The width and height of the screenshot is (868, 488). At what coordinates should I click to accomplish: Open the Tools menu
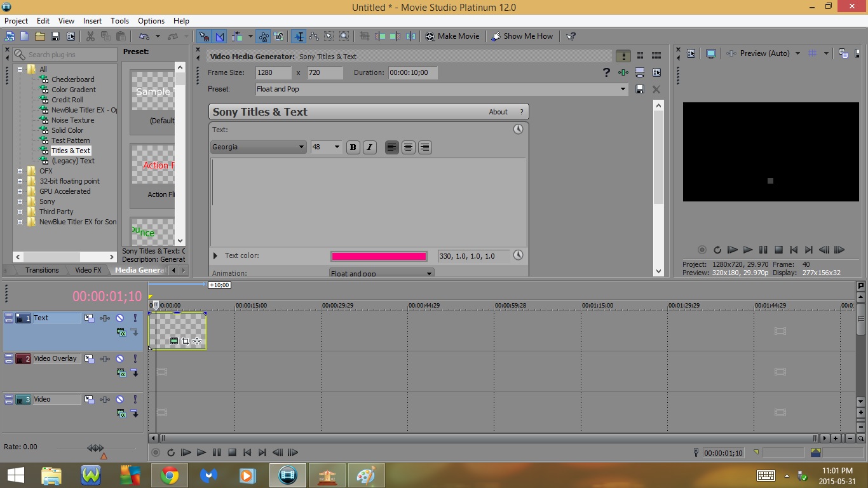tap(119, 21)
